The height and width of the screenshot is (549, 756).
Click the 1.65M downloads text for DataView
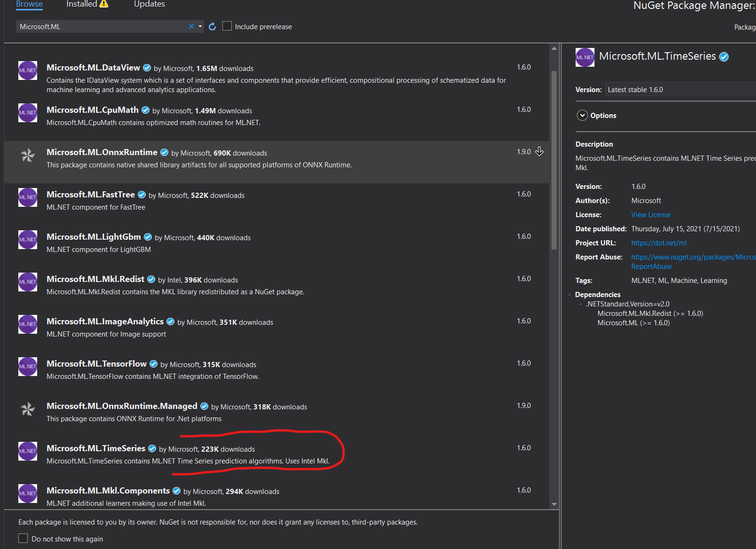(x=225, y=69)
